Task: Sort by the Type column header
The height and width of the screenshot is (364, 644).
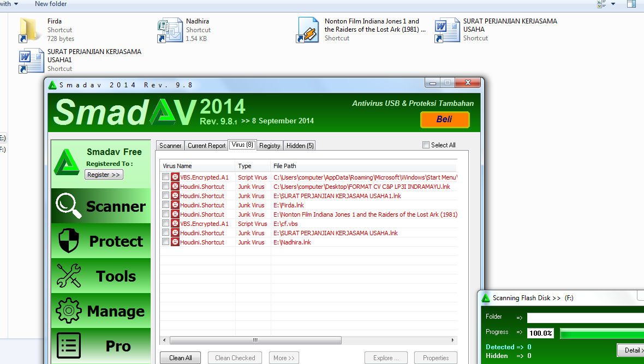Action: point(253,166)
